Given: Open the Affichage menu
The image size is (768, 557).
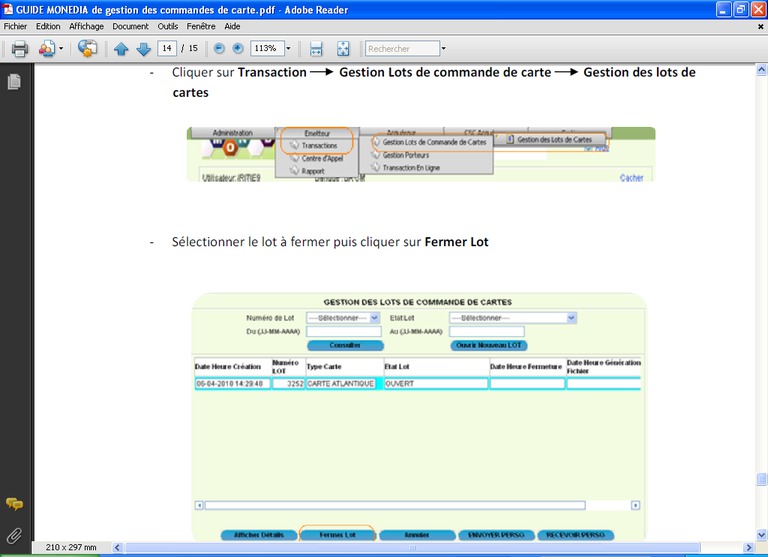Looking at the screenshot, I should [x=86, y=26].
